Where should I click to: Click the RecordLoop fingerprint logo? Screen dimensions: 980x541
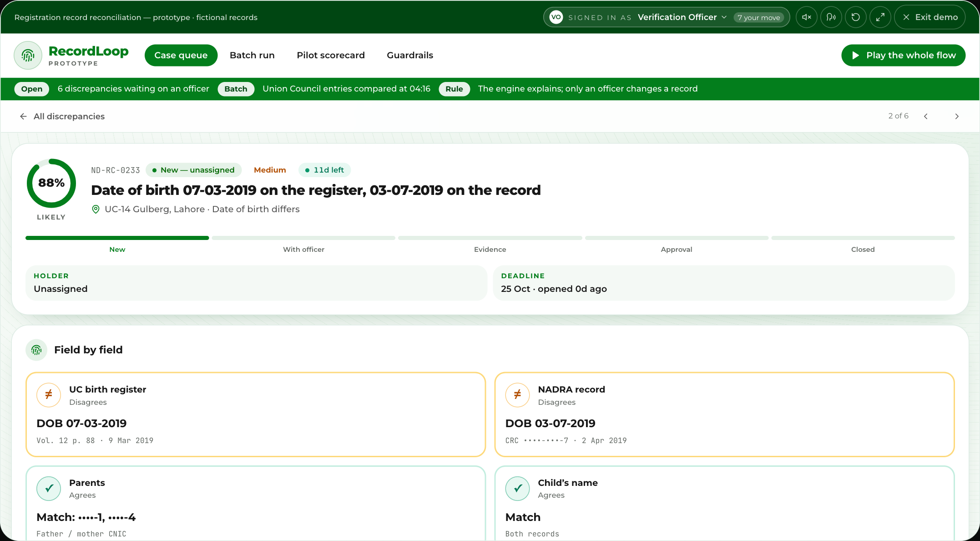click(x=28, y=56)
